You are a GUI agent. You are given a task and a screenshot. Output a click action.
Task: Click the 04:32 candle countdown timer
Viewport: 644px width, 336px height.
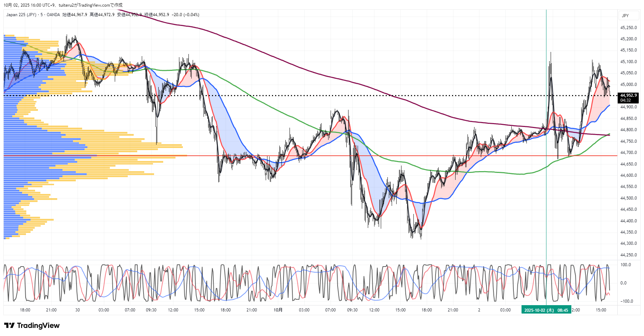point(625,100)
